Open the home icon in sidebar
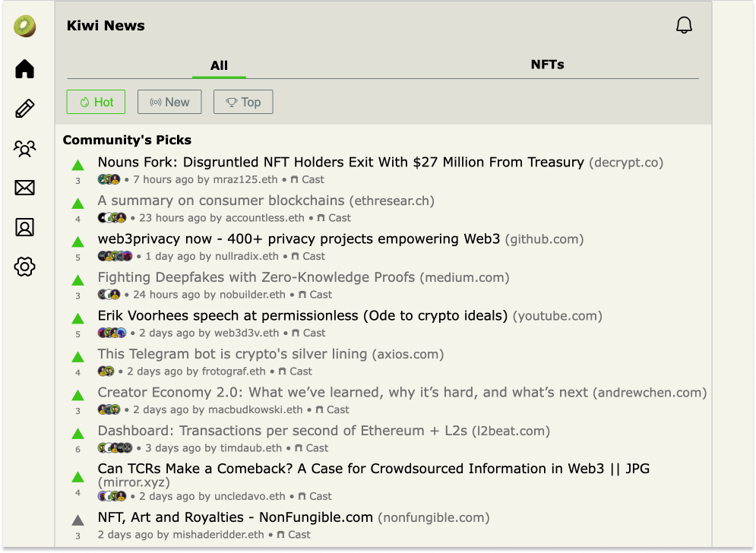Viewport: 756px width, 553px height. [x=24, y=69]
